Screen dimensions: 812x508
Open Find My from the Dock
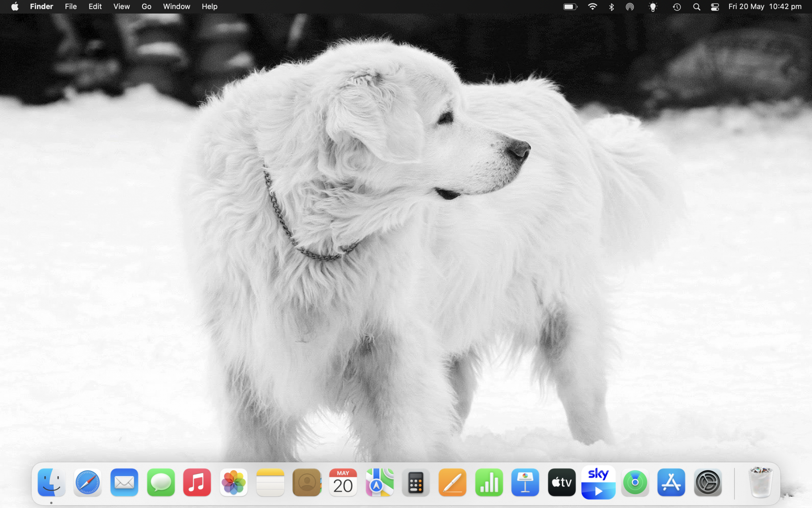click(x=635, y=482)
